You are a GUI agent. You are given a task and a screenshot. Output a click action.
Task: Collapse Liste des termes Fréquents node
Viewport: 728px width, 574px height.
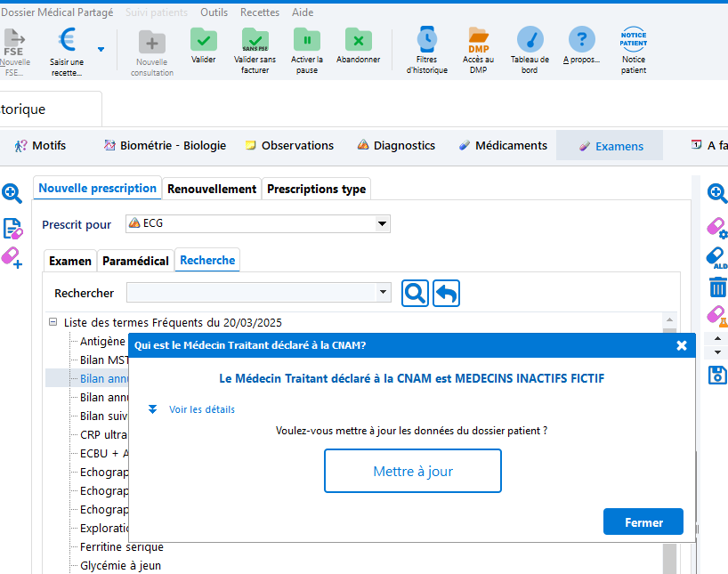tap(53, 322)
